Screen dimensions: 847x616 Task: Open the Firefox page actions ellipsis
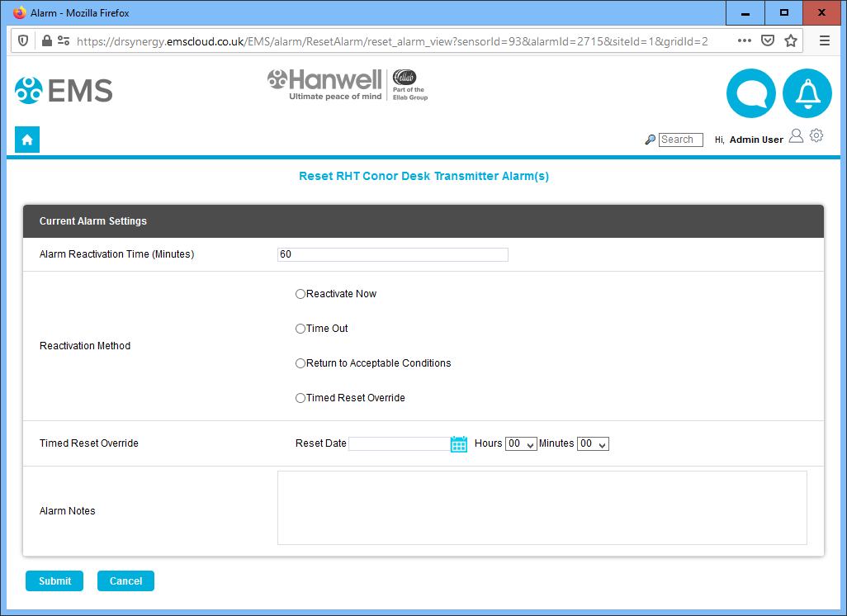point(744,40)
